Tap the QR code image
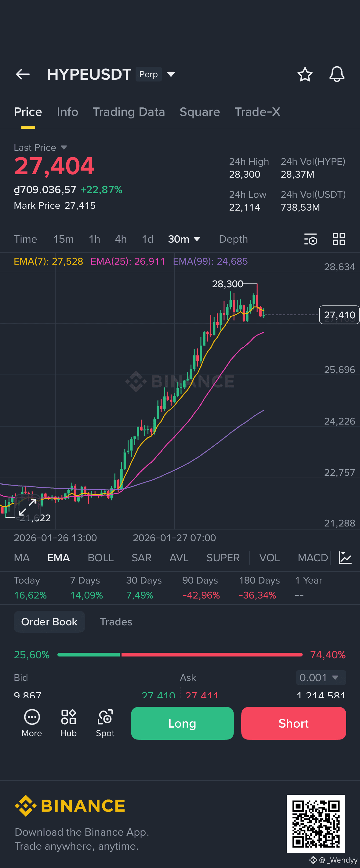 coord(316,824)
